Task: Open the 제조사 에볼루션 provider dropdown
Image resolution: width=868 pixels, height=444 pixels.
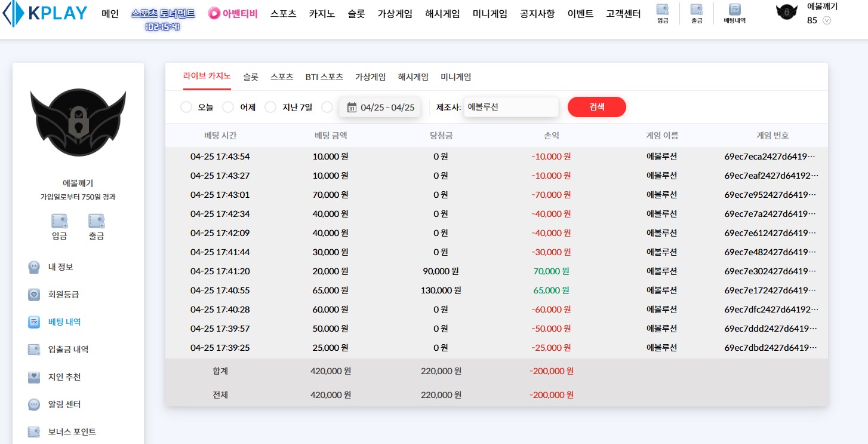Action: [x=510, y=108]
